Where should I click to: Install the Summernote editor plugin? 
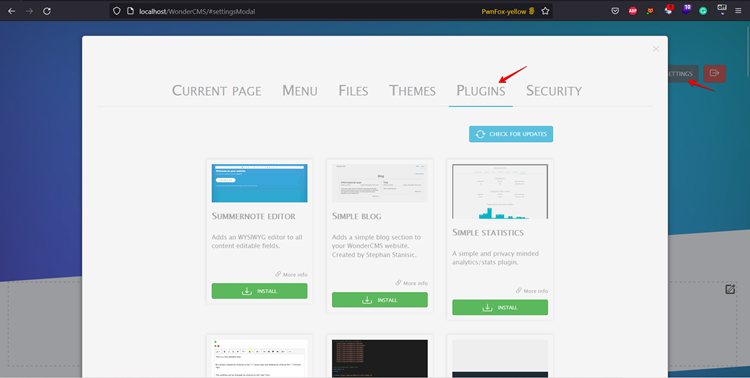(260, 291)
